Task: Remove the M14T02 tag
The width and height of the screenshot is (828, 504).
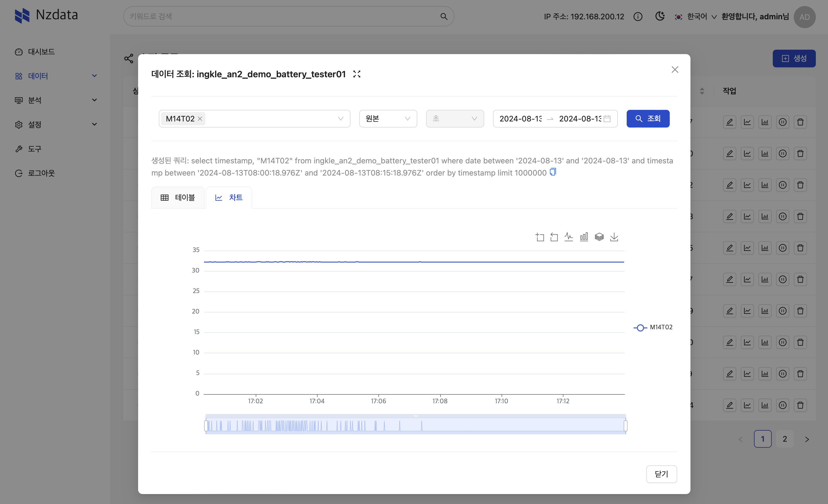Action: click(x=200, y=119)
